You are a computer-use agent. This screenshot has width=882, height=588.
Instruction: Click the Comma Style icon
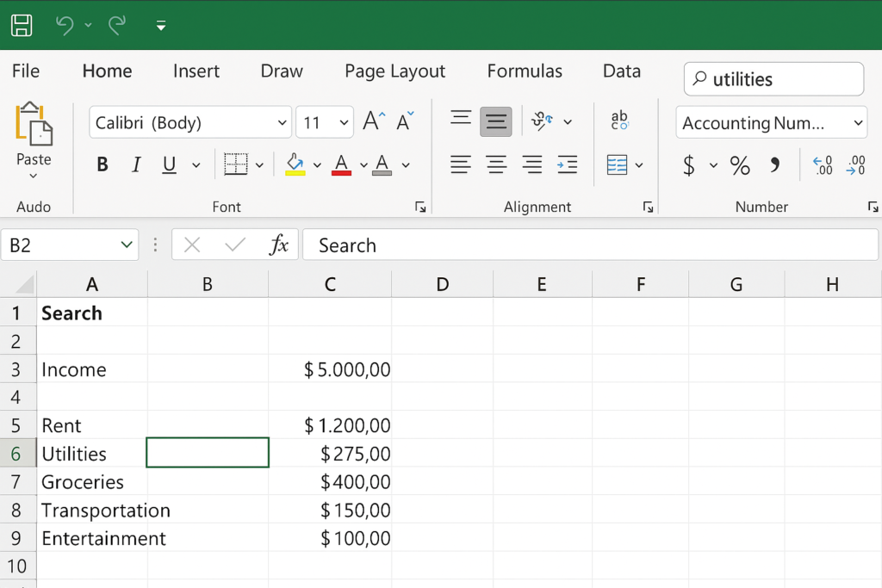pyautogui.click(x=774, y=164)
